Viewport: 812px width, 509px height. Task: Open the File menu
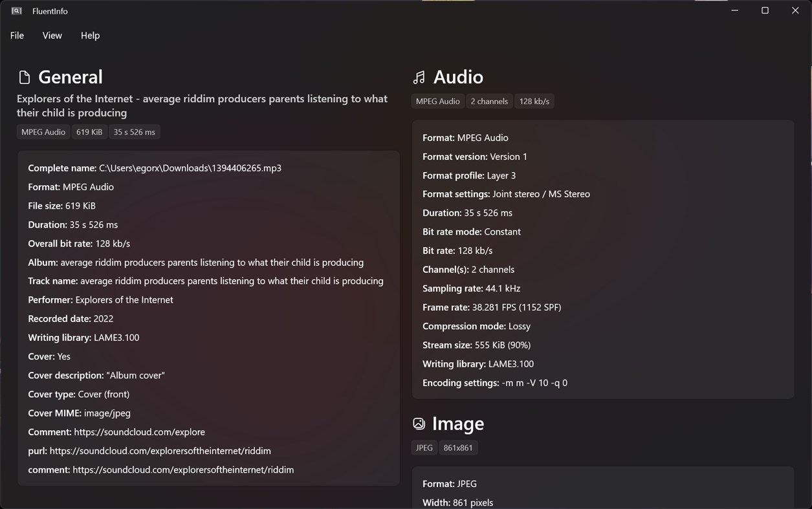pyautogui.click(x=16, y=35)
